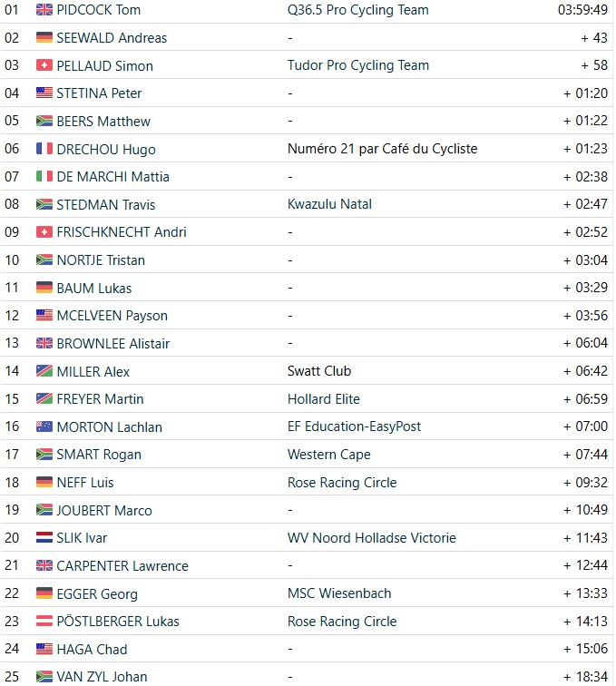Viewport: 616px width, 686px height.
Task: Click the Swiss flag beside PELLAUD Simon
Action: [44, 65]
